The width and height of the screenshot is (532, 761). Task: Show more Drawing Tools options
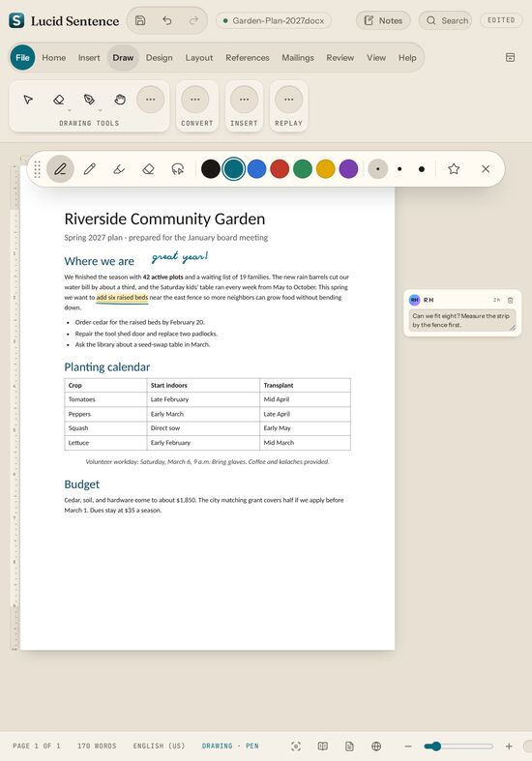coord(151,99)
